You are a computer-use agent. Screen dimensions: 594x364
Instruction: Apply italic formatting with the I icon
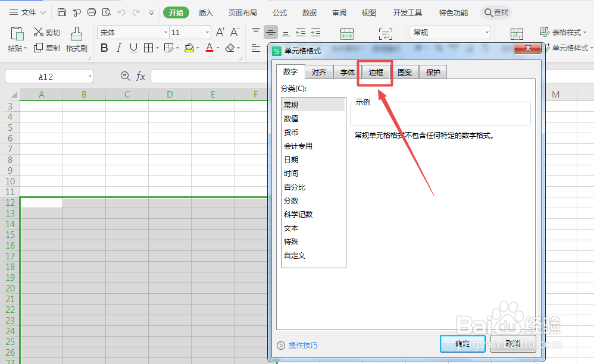pos(118,48)
